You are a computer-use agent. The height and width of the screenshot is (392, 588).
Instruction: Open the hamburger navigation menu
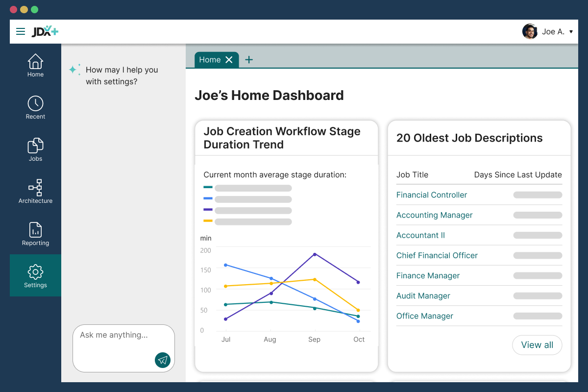(20, 31)
